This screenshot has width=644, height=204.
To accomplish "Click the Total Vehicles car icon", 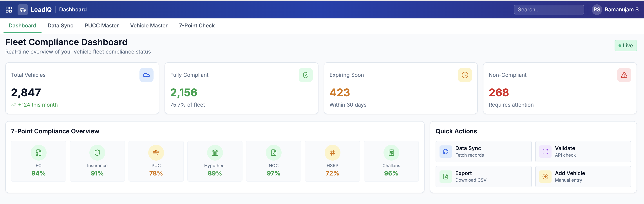I will pyautogui.click(x=146, y=75).
